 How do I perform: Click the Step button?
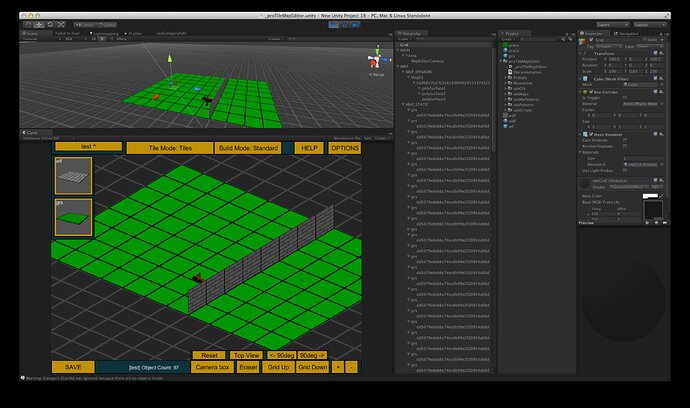coord(355,25)
